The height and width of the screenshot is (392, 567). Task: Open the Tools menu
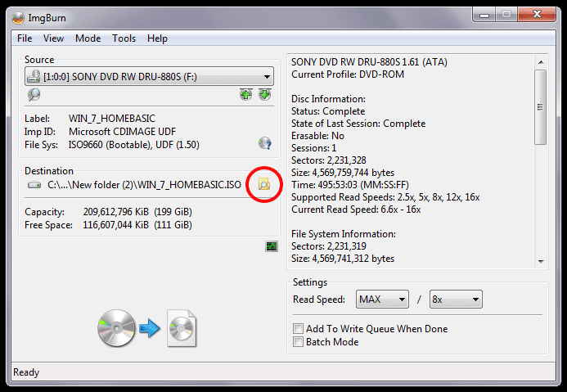124,38
